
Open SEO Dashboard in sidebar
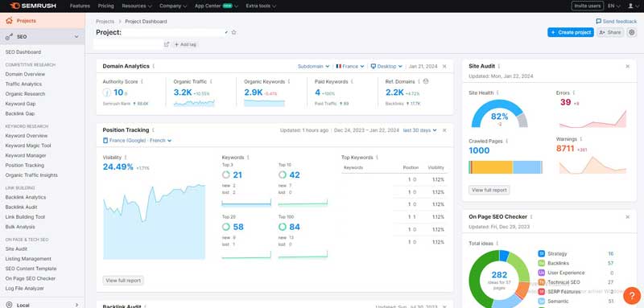[x=23, y=52]
